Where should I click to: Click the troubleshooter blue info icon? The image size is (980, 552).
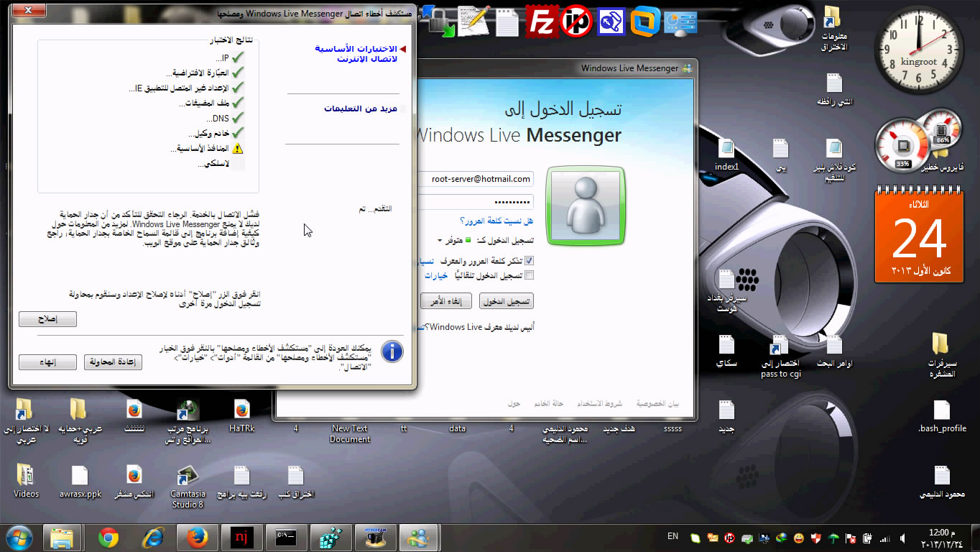coord(392,351)
